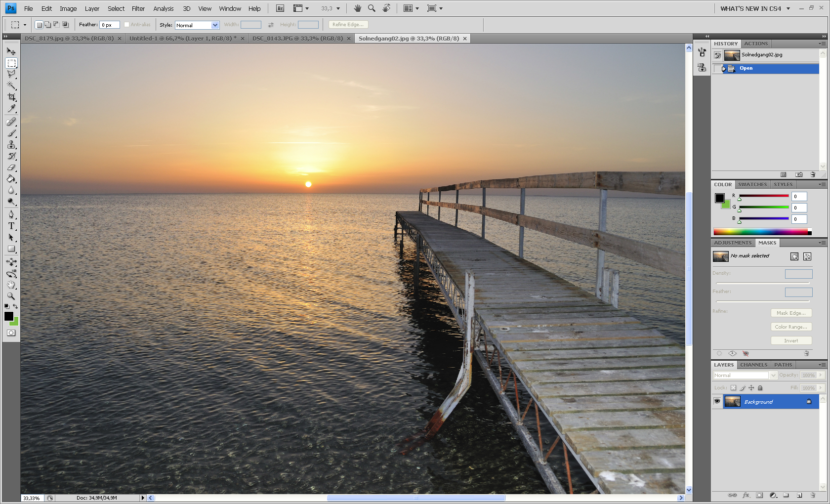Screen dimensions: 830x504
Task: Select the Crop tool
Action: (x=11, y=97)
